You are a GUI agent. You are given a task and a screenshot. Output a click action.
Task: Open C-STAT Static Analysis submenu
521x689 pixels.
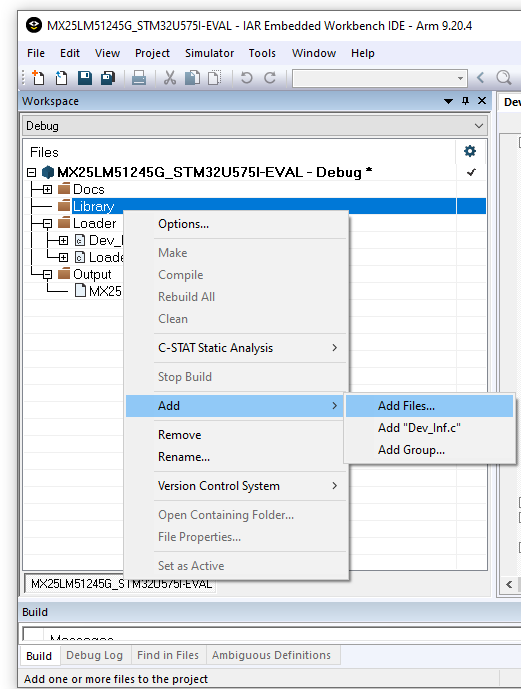(x=236, y=348)
